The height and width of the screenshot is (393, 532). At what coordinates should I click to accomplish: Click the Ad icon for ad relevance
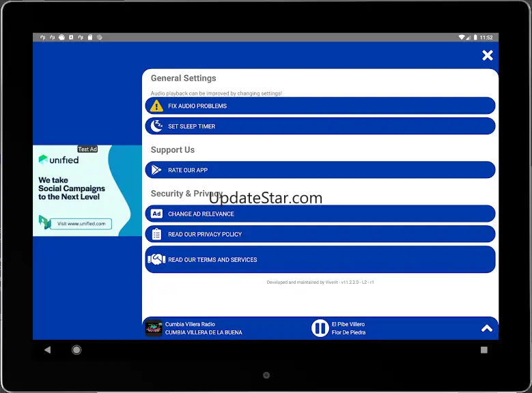click(157, 214)
